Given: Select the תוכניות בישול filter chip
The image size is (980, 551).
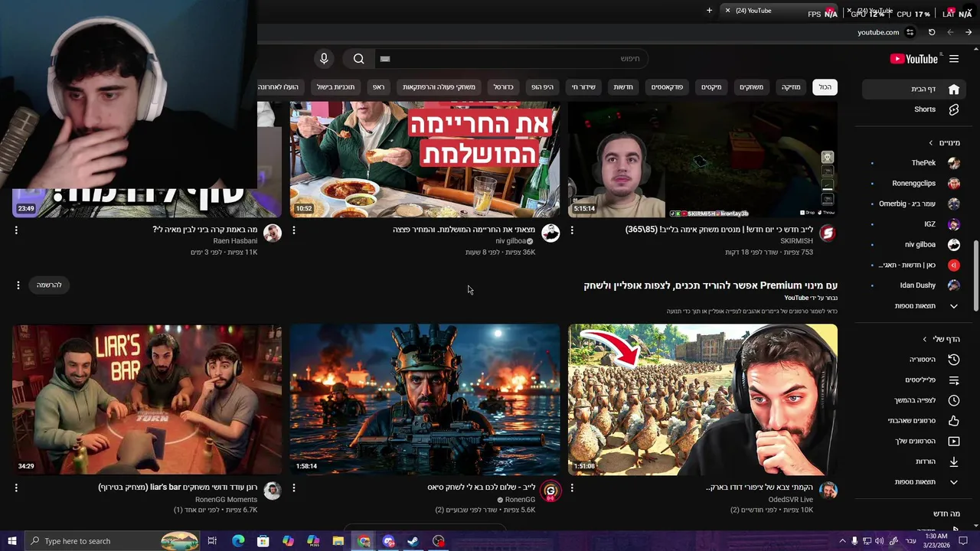Looking at the screenshot, I should pyautogui.click(x=336, y=87).
